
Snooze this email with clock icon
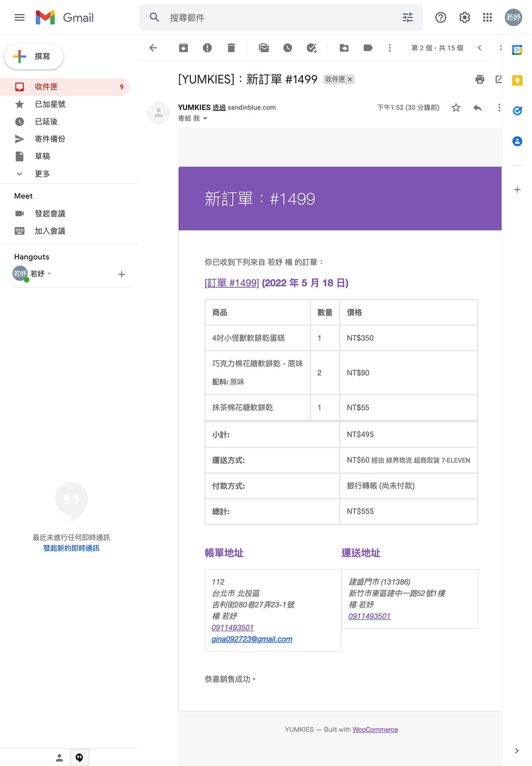tap(288, 48)
